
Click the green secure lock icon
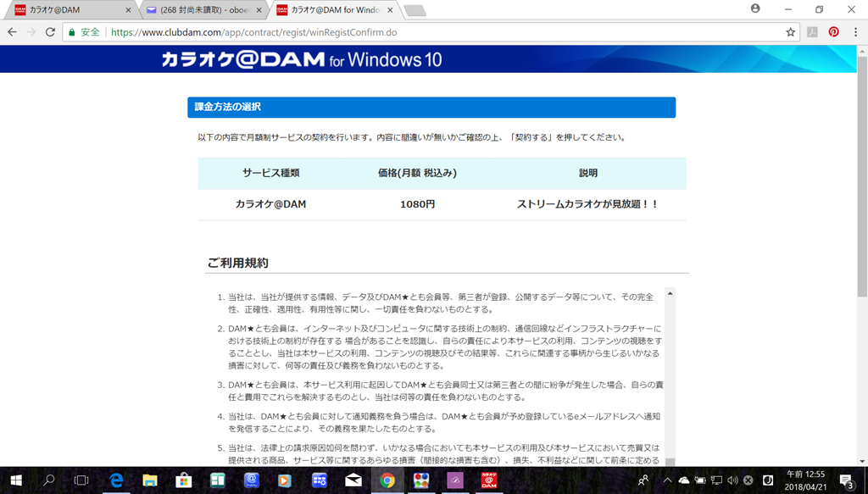click(x=71, y=32)
